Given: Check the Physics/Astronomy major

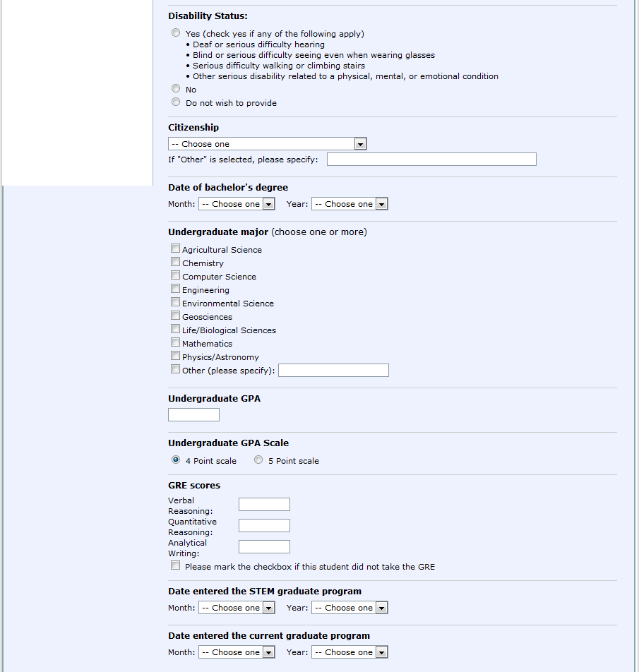Looking at the screenshot, I should (175, 356).
